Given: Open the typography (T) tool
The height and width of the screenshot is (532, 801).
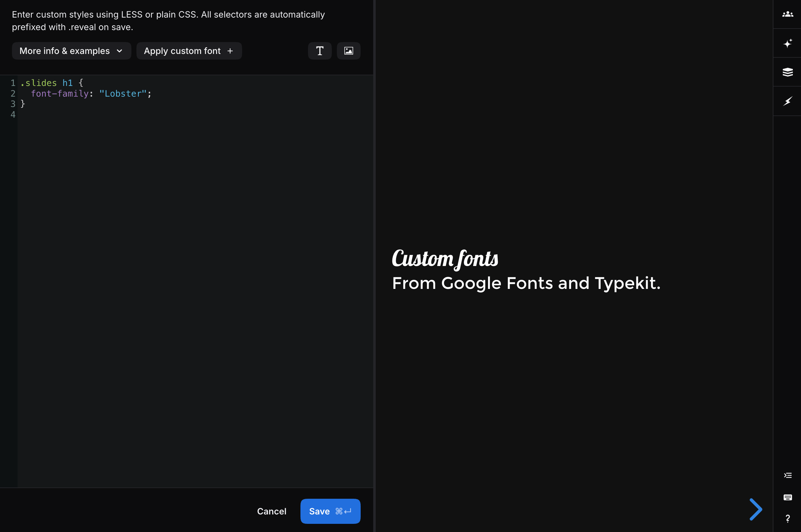Looking at the screenshot, I should pos(320,51).
